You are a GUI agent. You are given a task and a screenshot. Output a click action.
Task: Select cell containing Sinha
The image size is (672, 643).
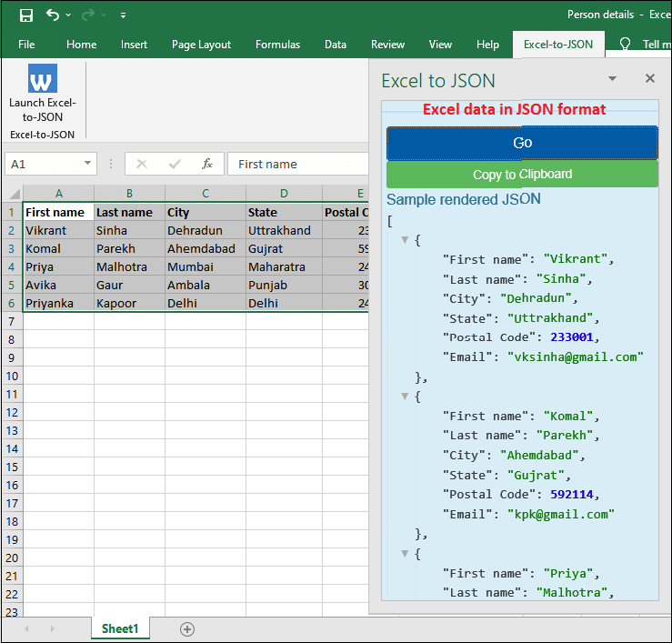coord(129,230)
